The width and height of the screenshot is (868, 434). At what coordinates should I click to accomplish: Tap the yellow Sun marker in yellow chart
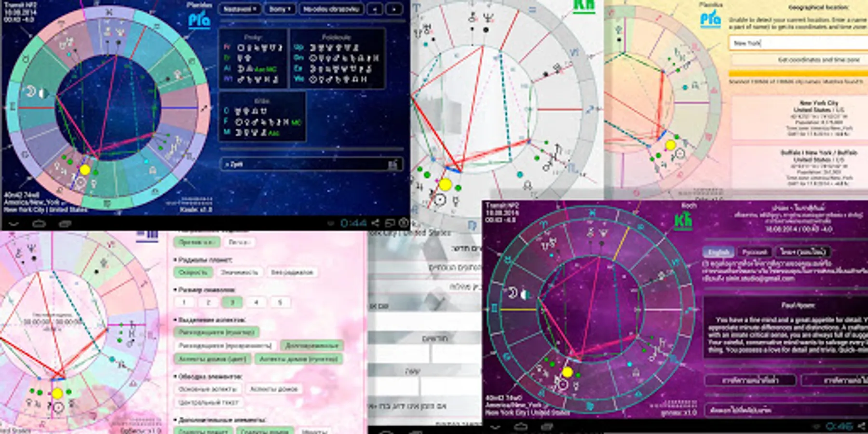tap(670, 145)
